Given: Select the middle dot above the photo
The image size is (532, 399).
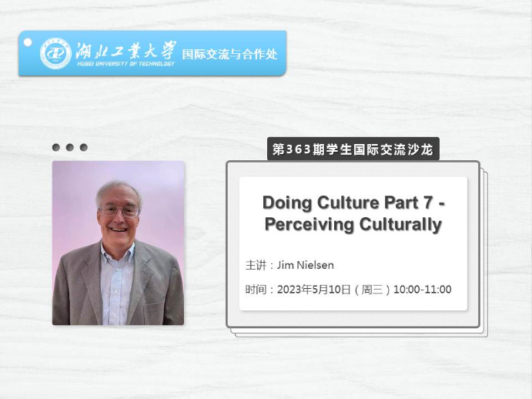Looking at the screenshot, I should pos(70,147).
